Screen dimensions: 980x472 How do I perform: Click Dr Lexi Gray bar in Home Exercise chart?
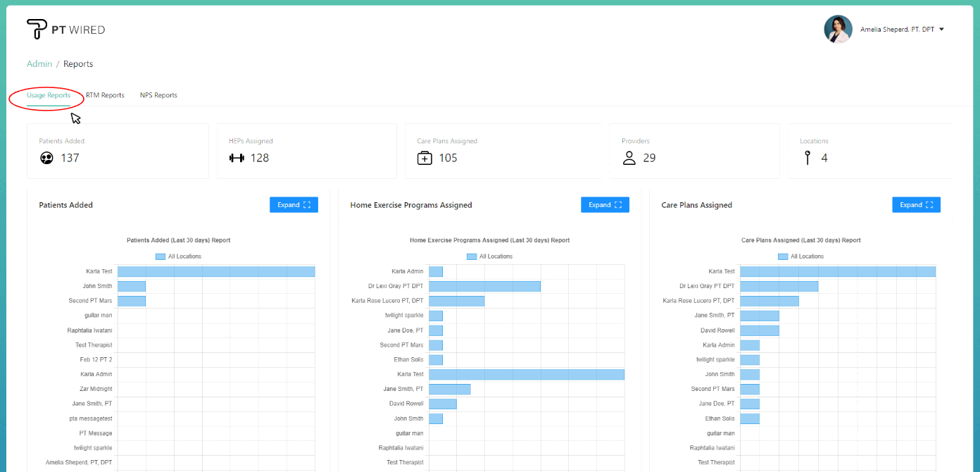(x=484, y=286)
